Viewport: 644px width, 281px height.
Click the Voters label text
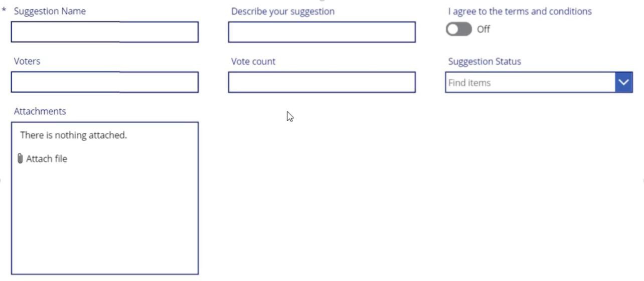point(27,61)
